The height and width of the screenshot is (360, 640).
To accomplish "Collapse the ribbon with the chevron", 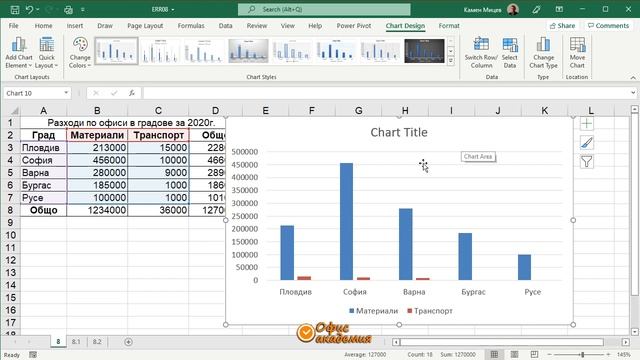I will (x=633, y=77).
